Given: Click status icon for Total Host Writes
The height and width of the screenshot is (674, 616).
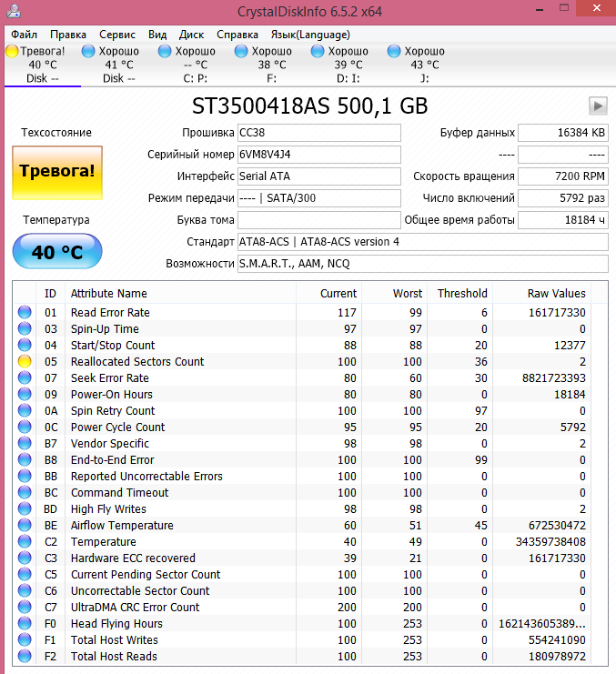Looking at the screenshot, I should pos(25,639).
